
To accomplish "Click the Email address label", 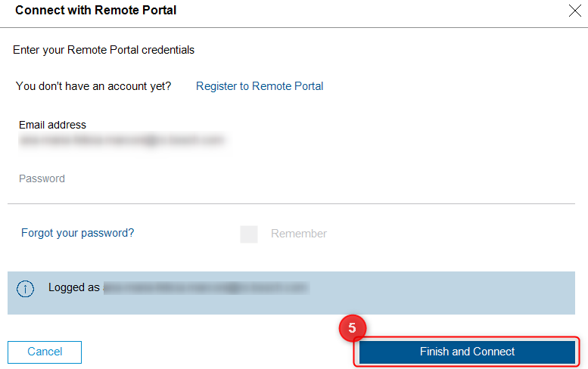I will [52, 125].
